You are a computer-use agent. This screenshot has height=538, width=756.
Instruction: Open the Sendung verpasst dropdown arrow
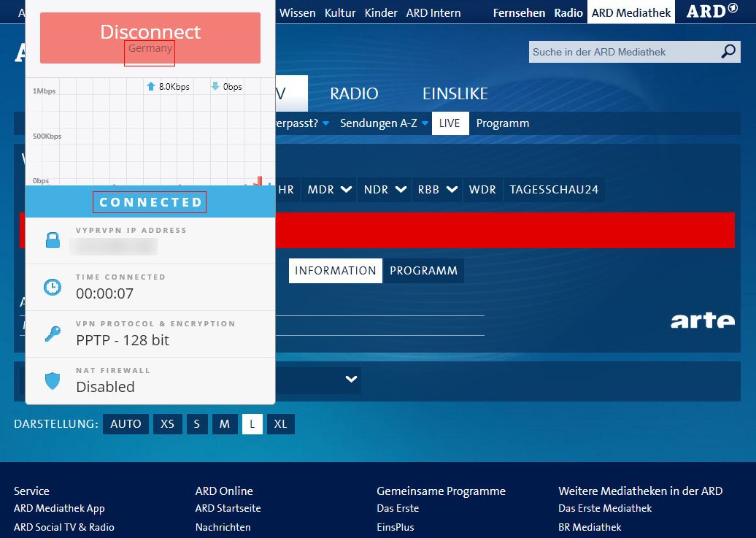(326, 123)
